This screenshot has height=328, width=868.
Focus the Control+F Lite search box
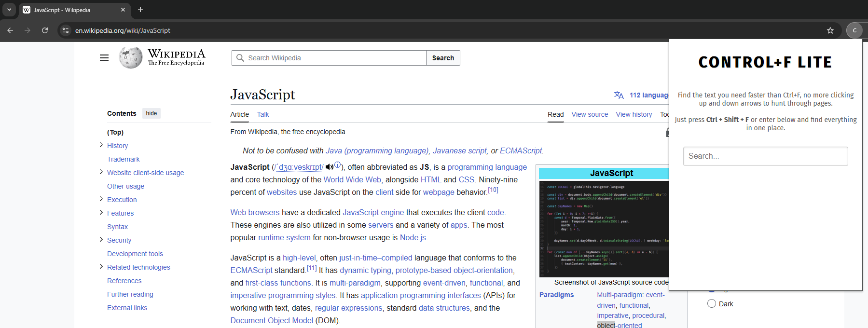(x=765, y=156)
